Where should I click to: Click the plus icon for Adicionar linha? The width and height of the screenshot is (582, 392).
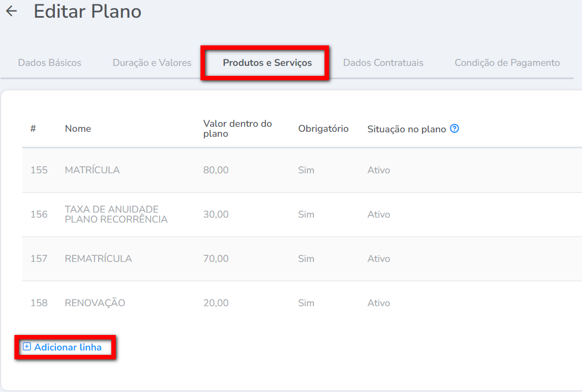[27, 347]
